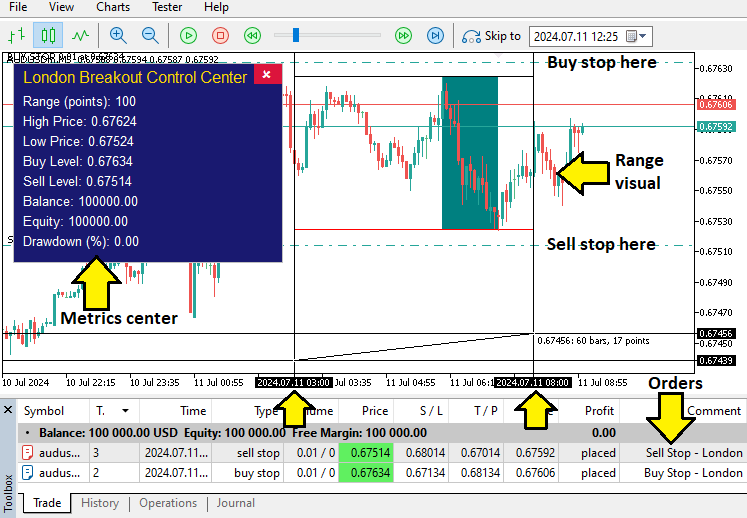Open the File menu
The width and height of the screenshot is (747, 518).
tap(18, 7)
